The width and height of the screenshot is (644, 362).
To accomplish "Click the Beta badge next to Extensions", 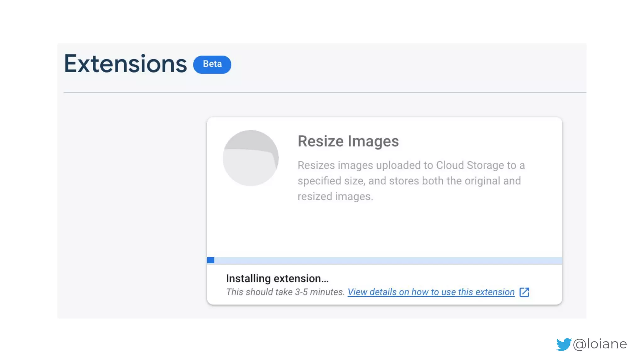I will [212, 64].
